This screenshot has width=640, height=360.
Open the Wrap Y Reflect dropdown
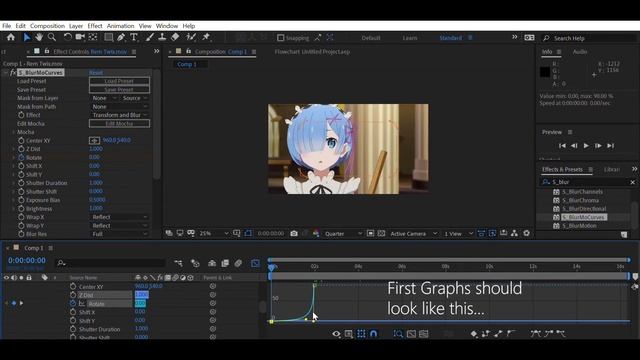pyautogui.click(x=119, y=226)
